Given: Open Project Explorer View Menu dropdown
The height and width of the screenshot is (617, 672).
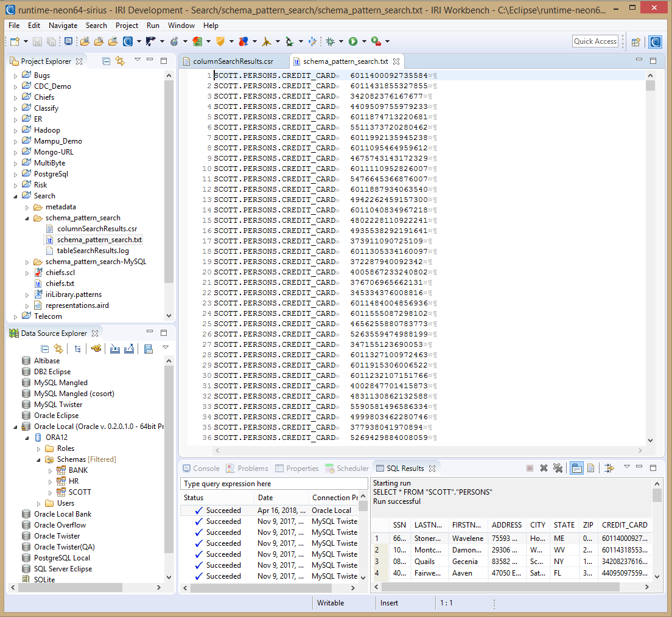Looking at the screenshot, I should pos(137,60).
